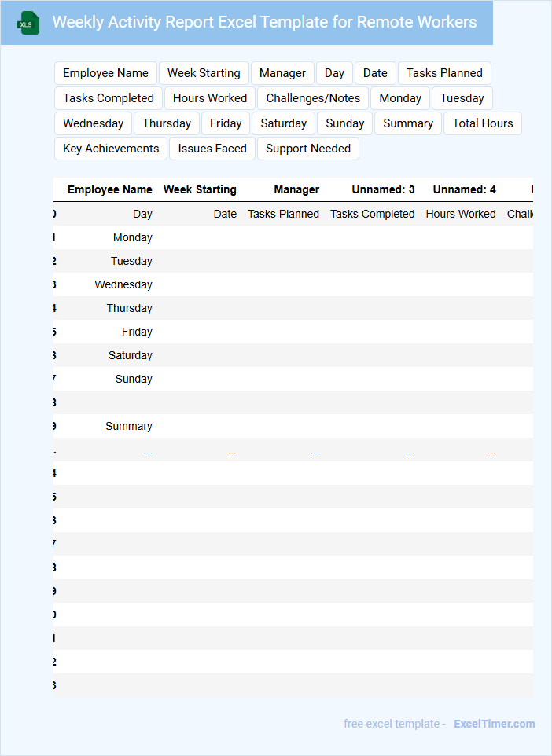Open the ExcelTimer.com link

pyautogui.click(x=495, y=724)
